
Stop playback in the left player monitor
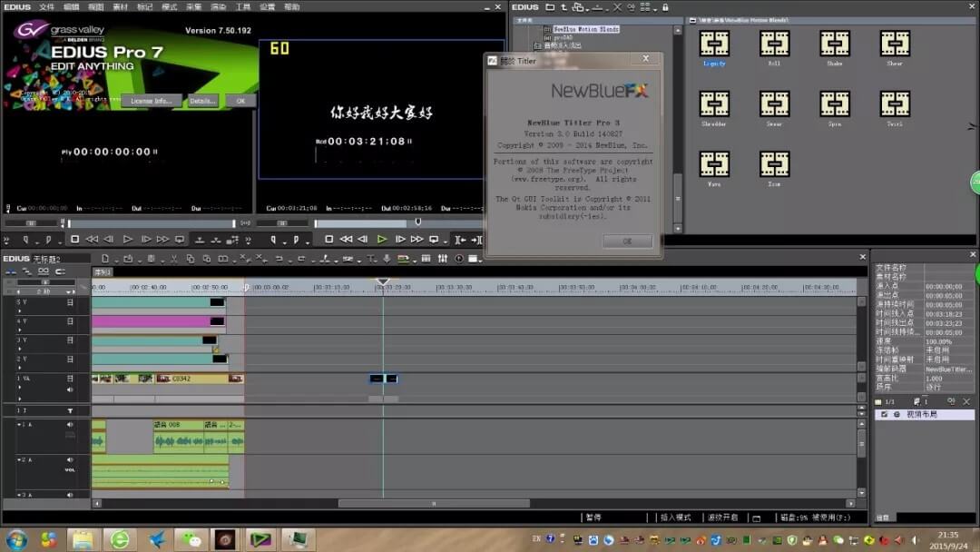pos(75,240)
